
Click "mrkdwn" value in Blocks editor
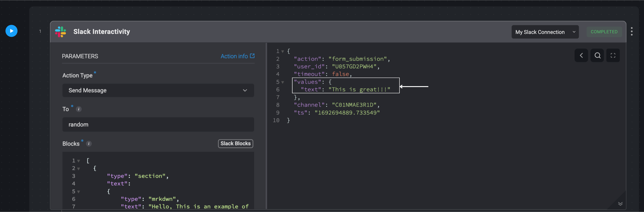tap(162, 199)
